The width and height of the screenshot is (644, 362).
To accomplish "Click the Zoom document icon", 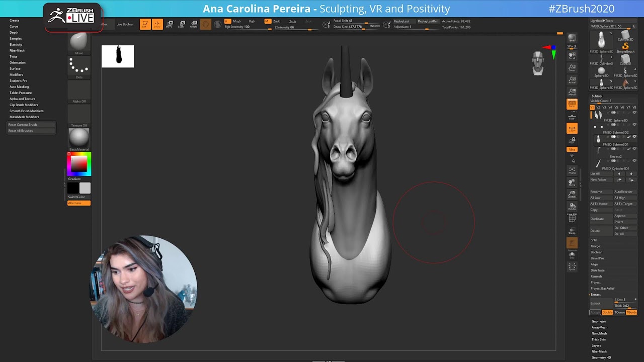I will [572, 68].
